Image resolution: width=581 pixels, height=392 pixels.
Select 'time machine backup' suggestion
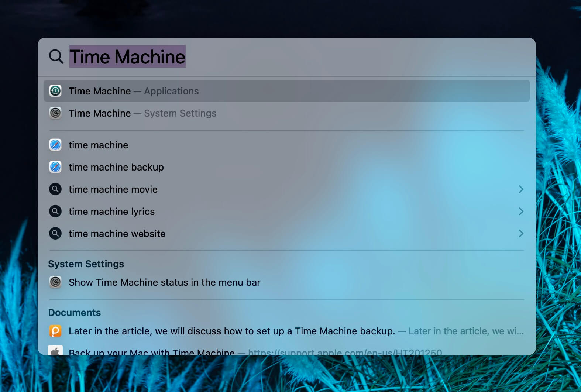pos(286,167)
